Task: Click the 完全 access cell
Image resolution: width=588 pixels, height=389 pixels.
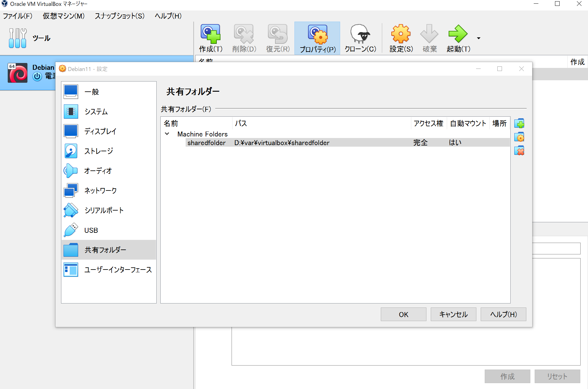Action: coord(421,143)
